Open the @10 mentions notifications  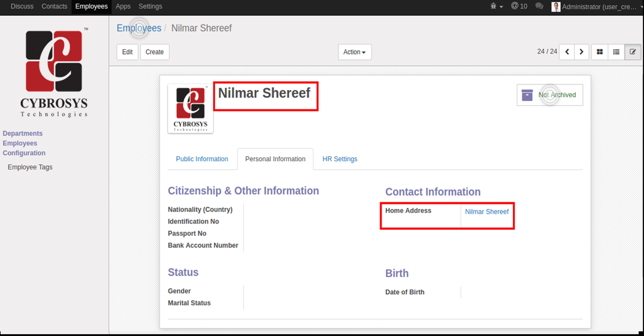519,7
